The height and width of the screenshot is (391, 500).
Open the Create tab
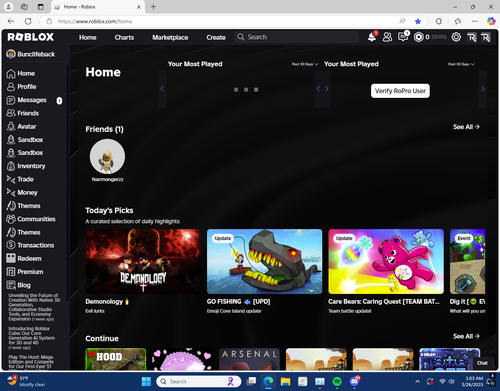tap(216, 37)
